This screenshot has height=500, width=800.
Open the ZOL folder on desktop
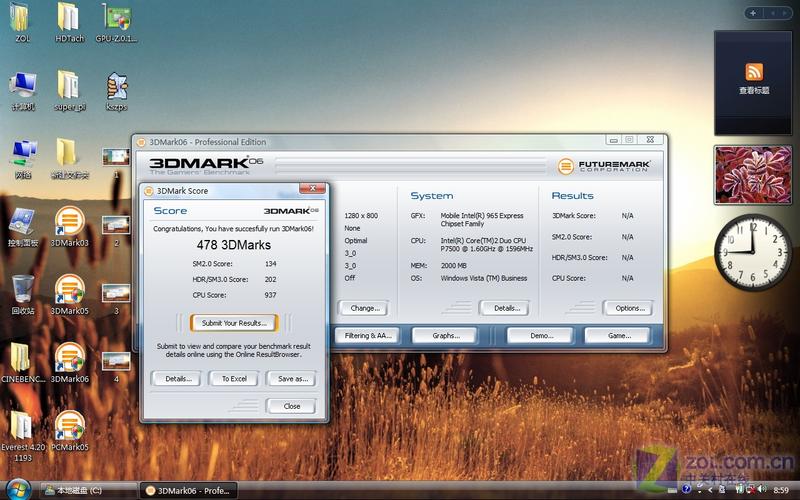pos(21,22)
